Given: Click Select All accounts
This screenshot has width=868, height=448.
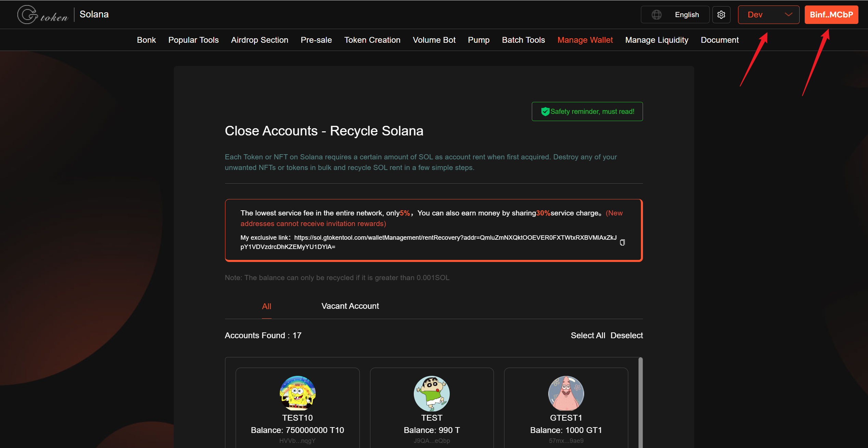Looking at the screenshot, I should click(588, 335).
